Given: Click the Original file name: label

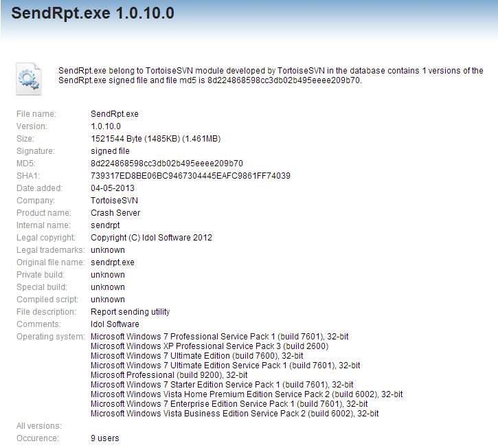Looking at the screenshot, I should click(x=51, y=262).
